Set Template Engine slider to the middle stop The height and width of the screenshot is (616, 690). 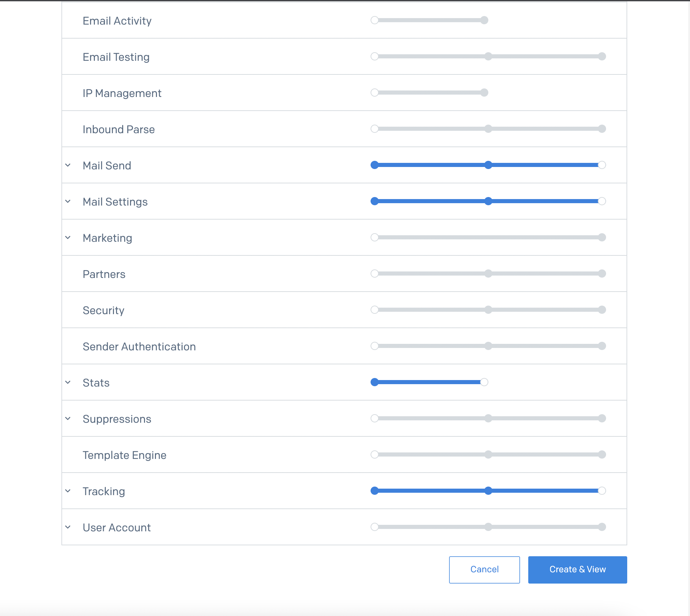(x=488, y=454)
